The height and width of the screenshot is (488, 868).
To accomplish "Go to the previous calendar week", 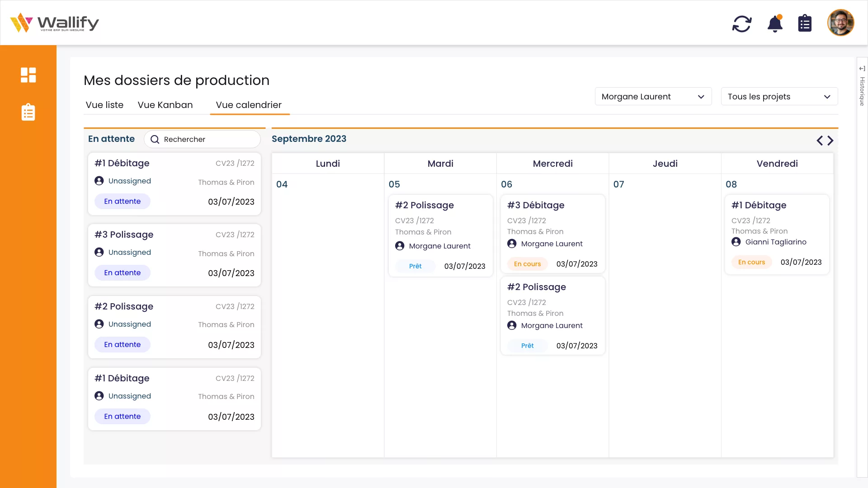I will click(x=819, y=141).
